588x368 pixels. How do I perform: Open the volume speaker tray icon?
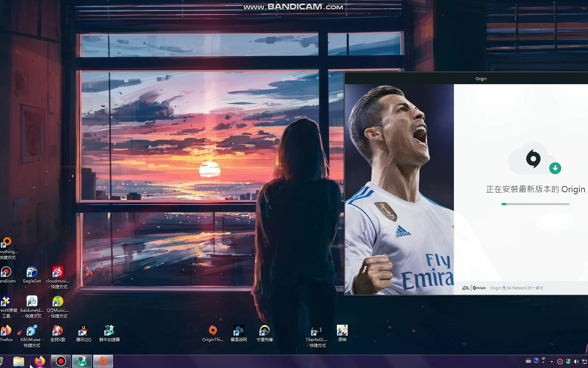[576, 362]
